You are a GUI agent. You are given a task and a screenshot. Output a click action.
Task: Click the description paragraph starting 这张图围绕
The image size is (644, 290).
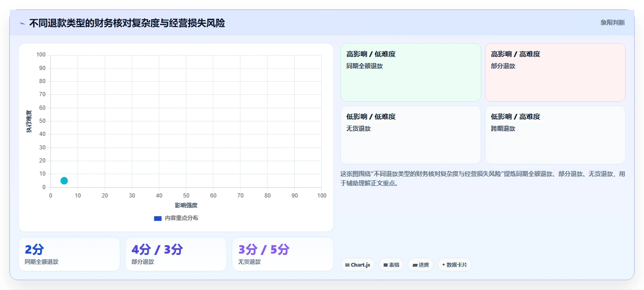click(x=483, y=178)
